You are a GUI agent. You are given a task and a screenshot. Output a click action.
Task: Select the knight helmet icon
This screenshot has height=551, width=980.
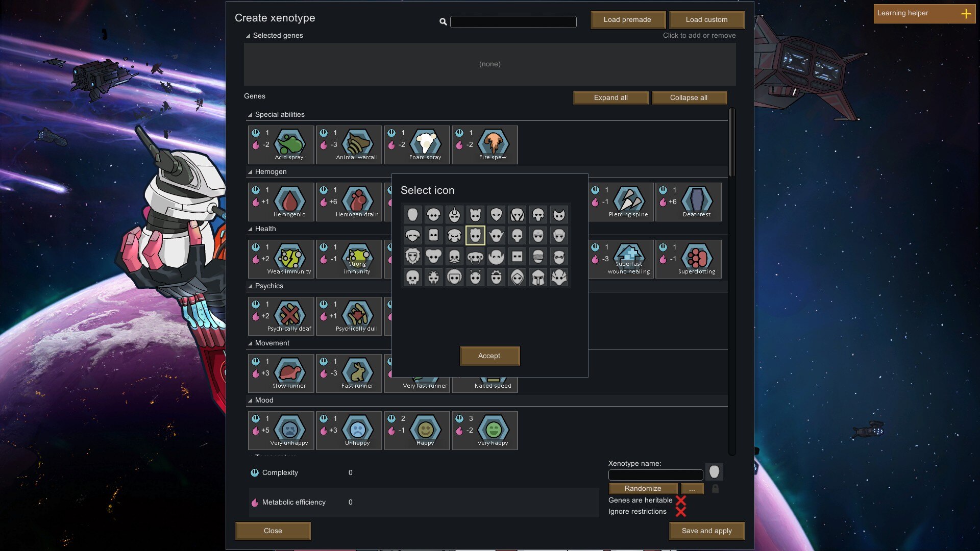pos(538,277)
